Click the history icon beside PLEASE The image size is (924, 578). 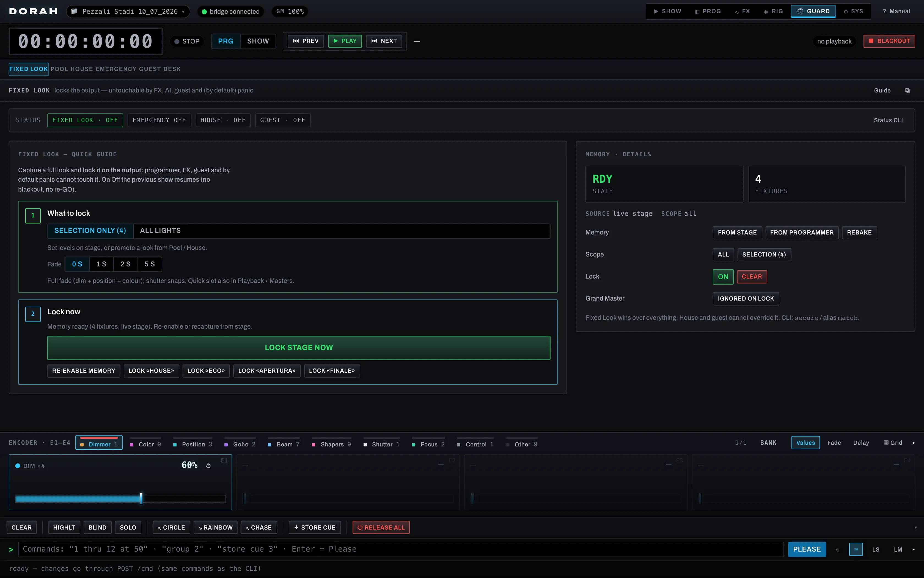pyautogui.click(x=838, y=550)
